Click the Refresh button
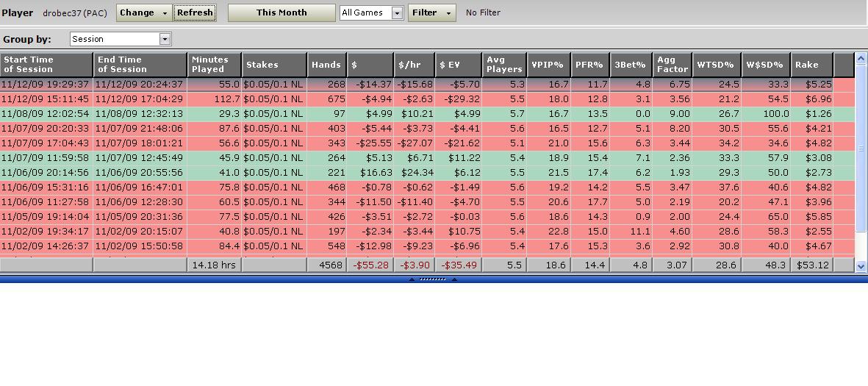The width and height of the screenshot is (868, 386). [x=195, y=12]
